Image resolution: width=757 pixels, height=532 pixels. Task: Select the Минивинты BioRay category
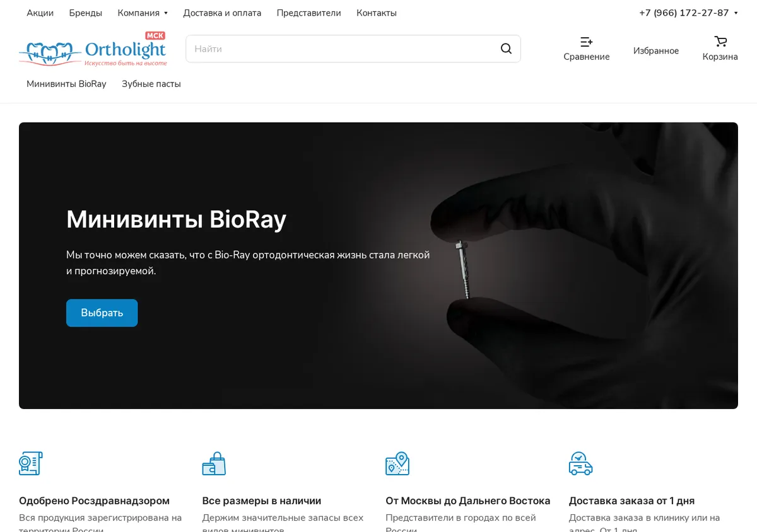(66, 84)
